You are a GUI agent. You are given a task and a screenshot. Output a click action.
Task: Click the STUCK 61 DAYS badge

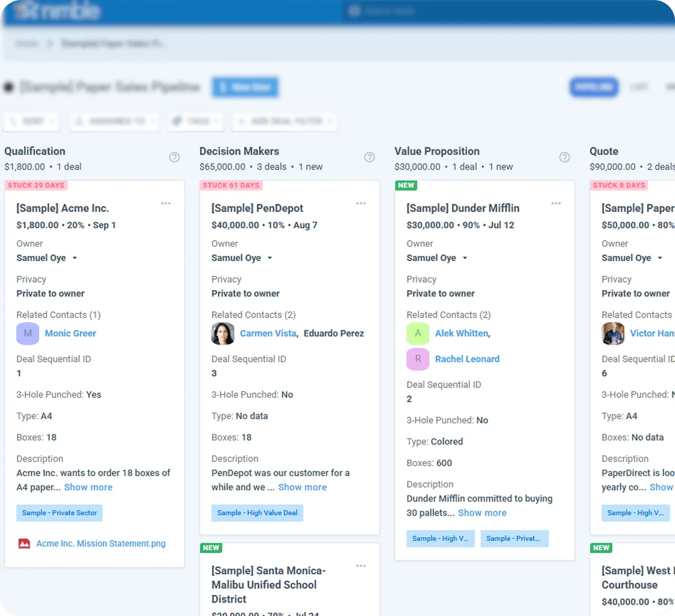[x=231, y=185]
